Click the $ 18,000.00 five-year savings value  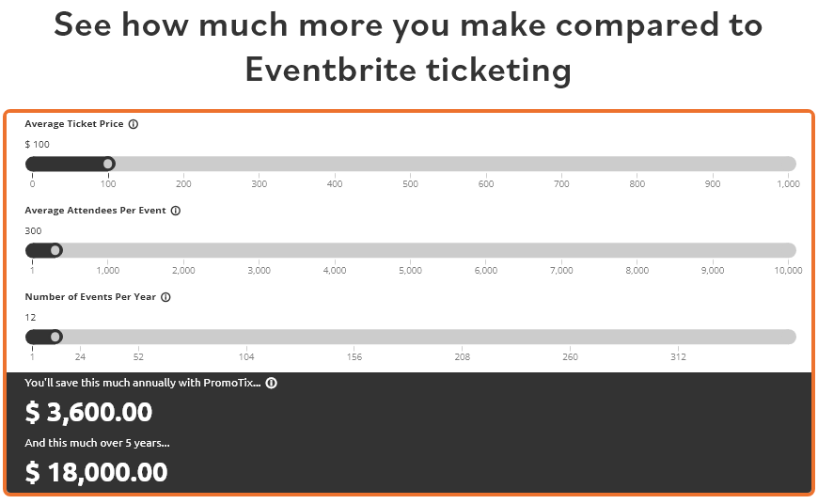(x=96, y=472)
